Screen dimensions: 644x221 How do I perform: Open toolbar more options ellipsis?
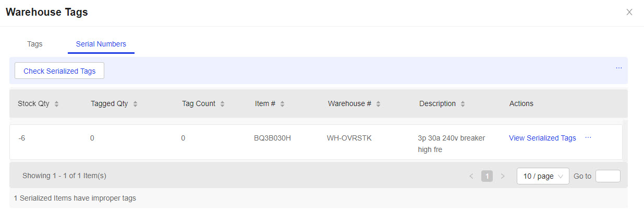pos(618,68)
